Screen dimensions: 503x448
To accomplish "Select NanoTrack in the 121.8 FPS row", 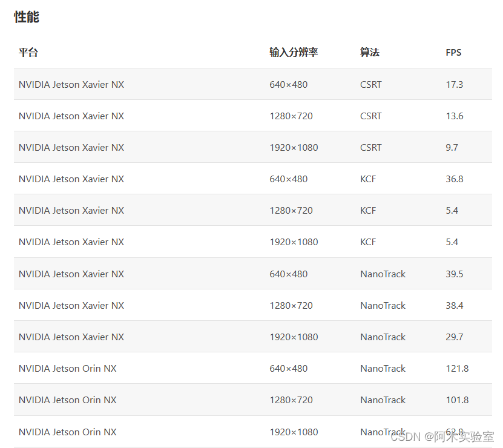I will coord(383,369).
